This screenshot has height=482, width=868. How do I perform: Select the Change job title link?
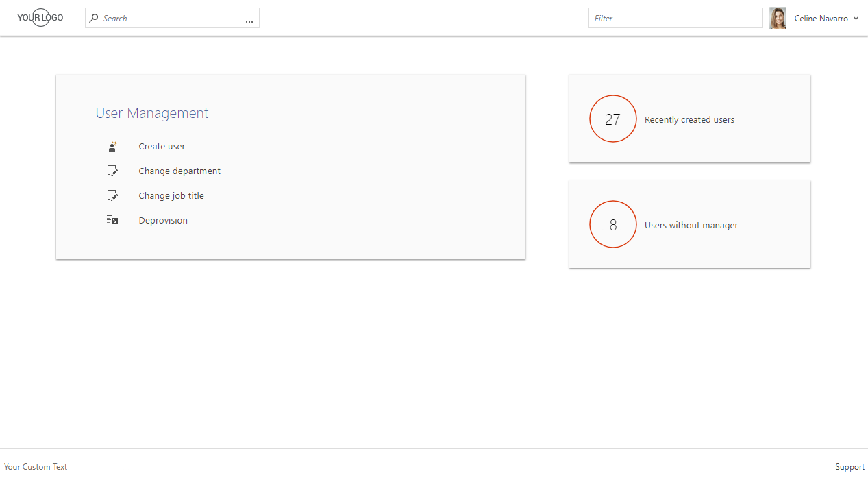coord(171,195)
